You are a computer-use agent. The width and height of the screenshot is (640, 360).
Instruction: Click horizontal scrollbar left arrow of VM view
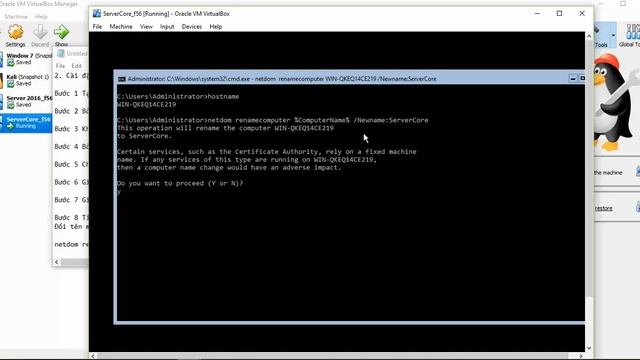click(93, 356)
